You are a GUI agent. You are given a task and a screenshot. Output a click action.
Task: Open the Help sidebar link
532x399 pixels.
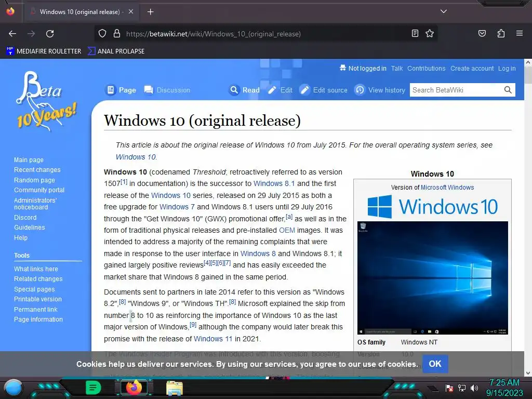point(21,237)
